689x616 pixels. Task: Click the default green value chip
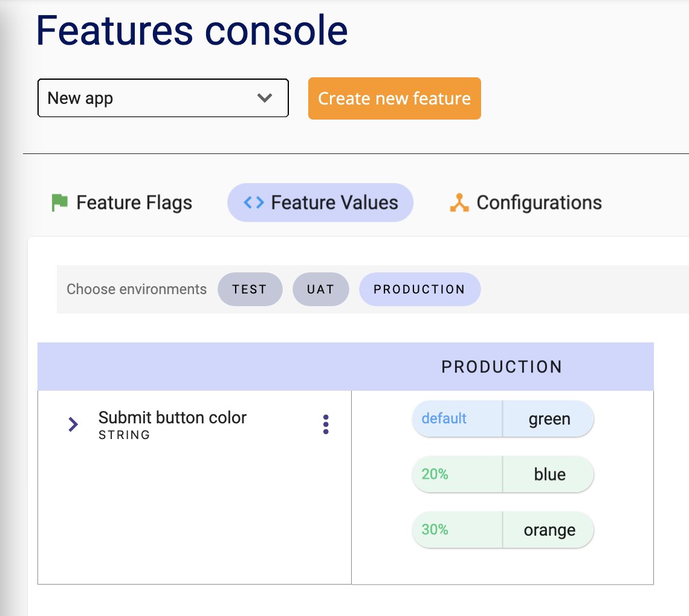[x=503, y=419]
